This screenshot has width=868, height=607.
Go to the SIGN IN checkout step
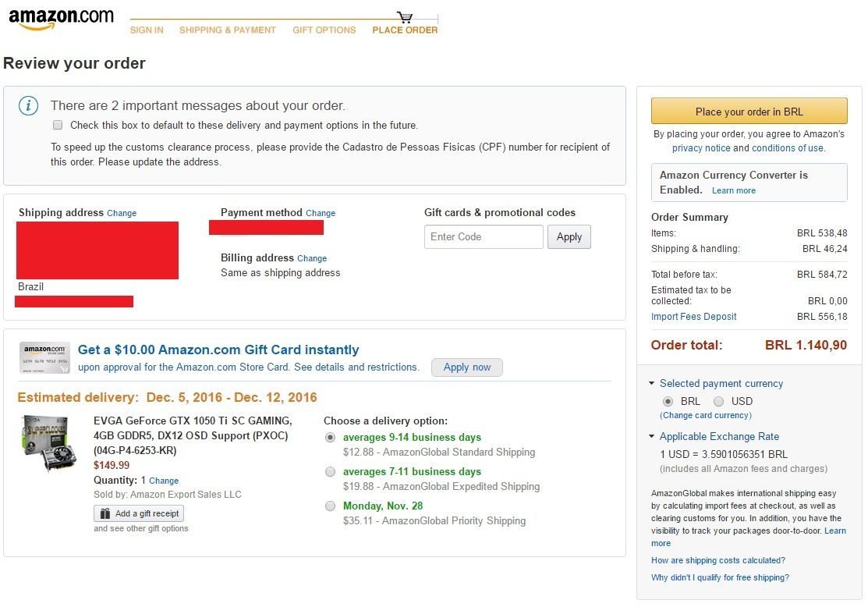(x=147, y=30)
